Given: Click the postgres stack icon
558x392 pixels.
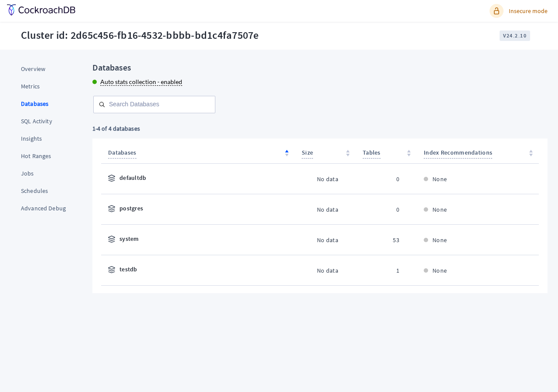Looking at the screenshot, I should (112, 209).
